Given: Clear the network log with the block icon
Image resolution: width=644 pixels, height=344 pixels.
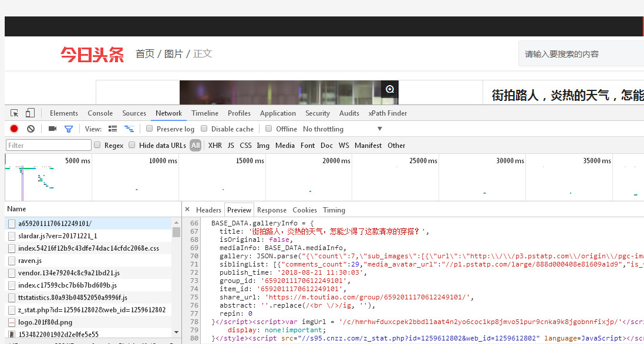Looking at the screenshot, I should coord(31,129).
